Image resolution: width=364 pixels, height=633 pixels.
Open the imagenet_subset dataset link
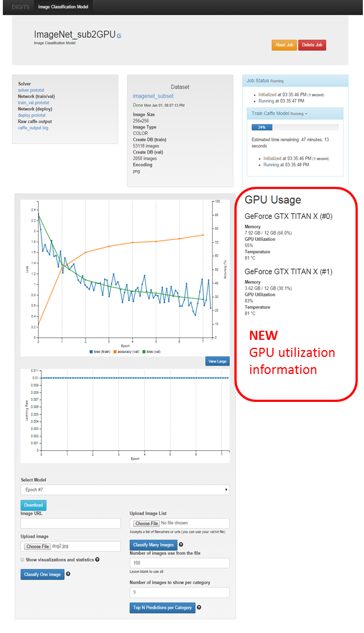[154, 96]
